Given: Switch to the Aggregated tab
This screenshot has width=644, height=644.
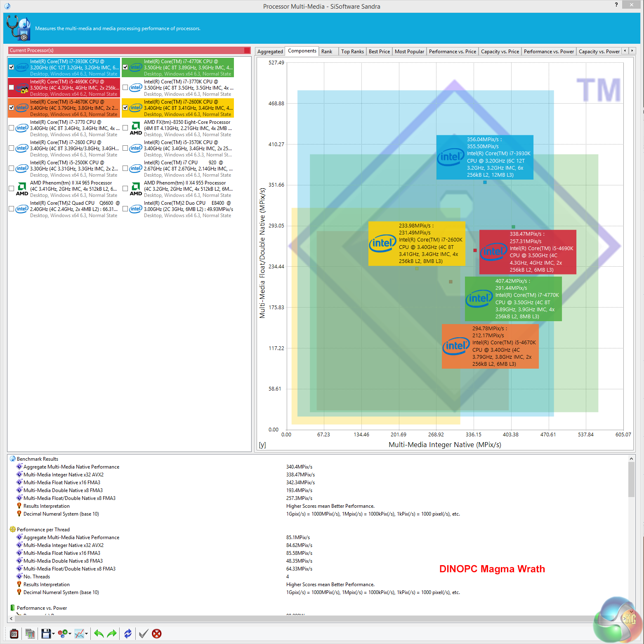Looking at the screenshot, I should tap(270, 52).
